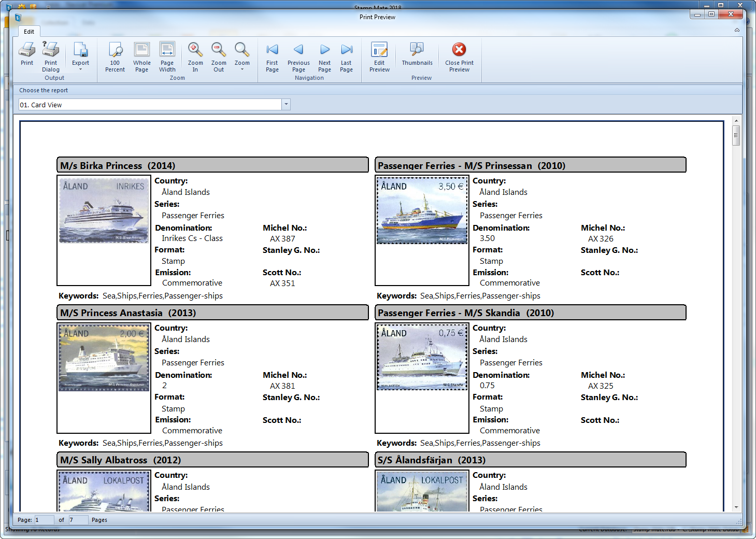Fit the preview to Page Width
The width and height of the screenshot is (756, 539).
167,56
